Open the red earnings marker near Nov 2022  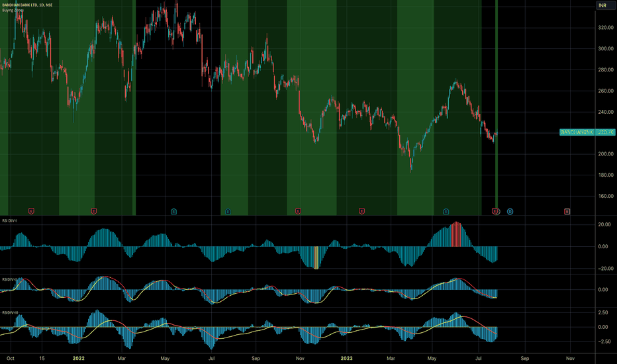(298, 212)
